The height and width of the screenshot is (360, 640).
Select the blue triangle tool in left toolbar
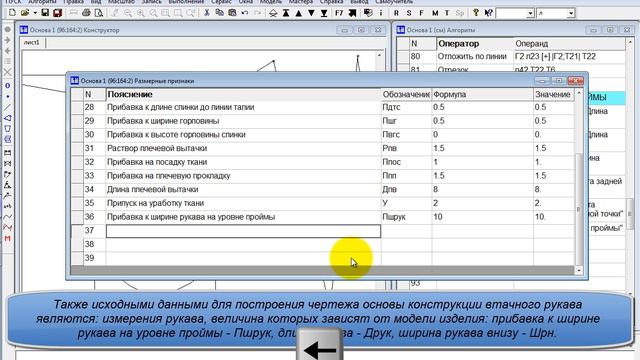point(7,118)
